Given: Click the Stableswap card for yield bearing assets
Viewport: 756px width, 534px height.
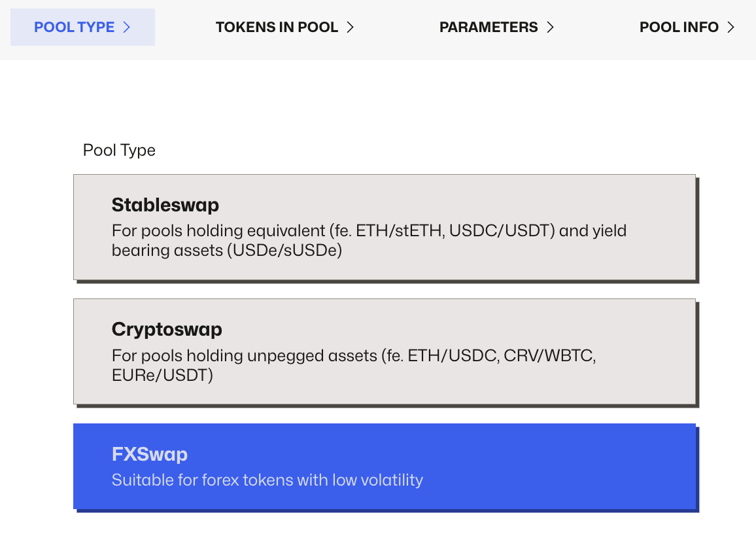Looking at the screenshot, I should click(385, 226).
